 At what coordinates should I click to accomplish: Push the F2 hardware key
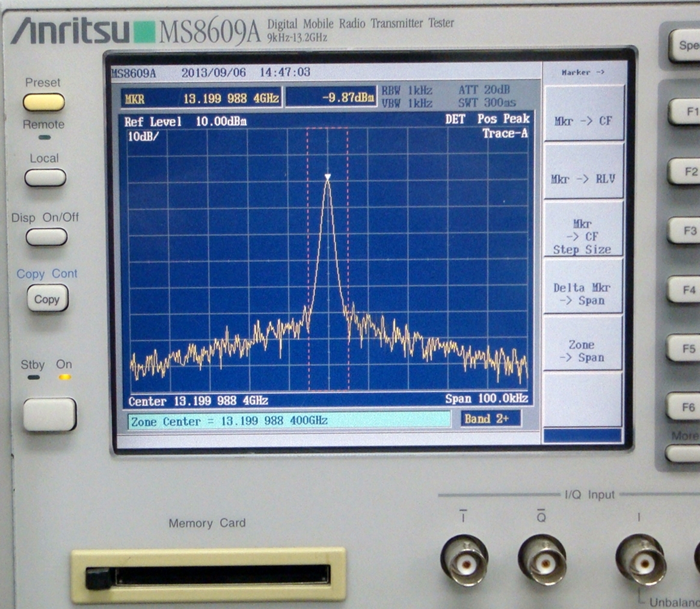684,171
